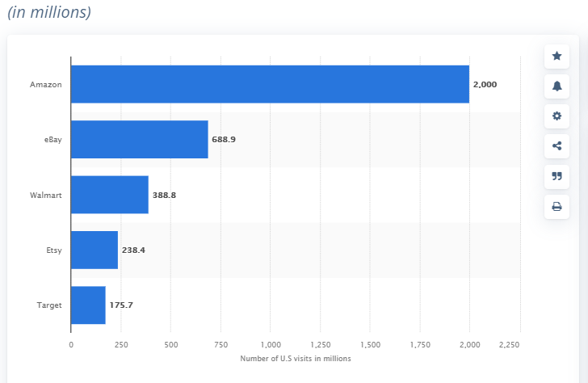588x383 pixels.
Task: Click the Walmart axis label
Action: [x=46, y=195]
